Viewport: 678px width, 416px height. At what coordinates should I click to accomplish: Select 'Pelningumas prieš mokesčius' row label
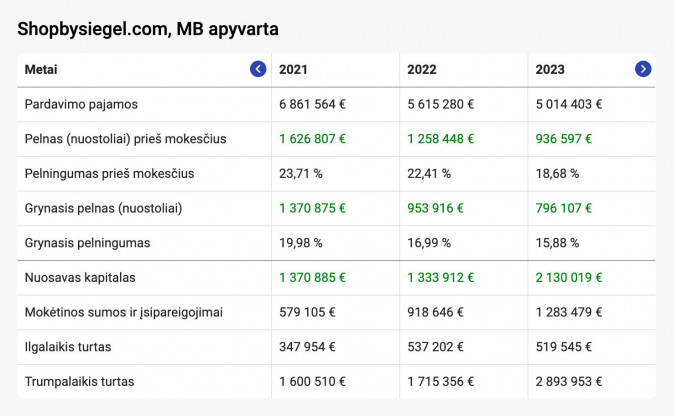[x=109, y=173]
